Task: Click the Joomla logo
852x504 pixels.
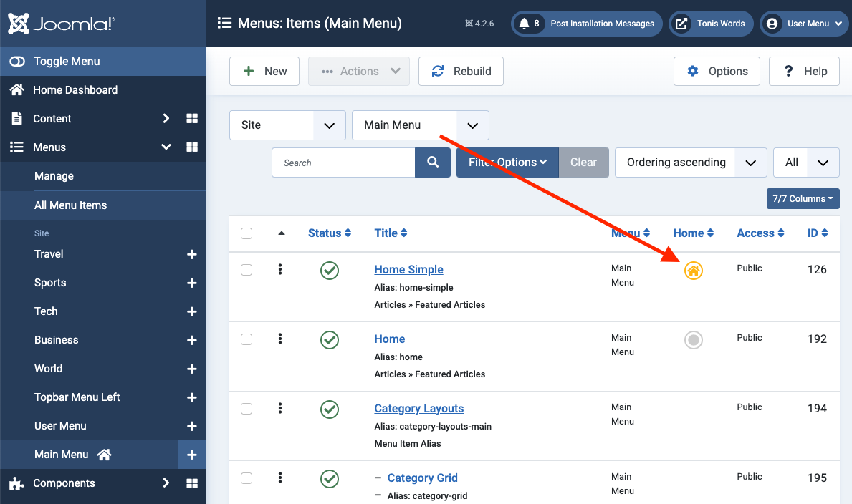Action: pos(62,24)
